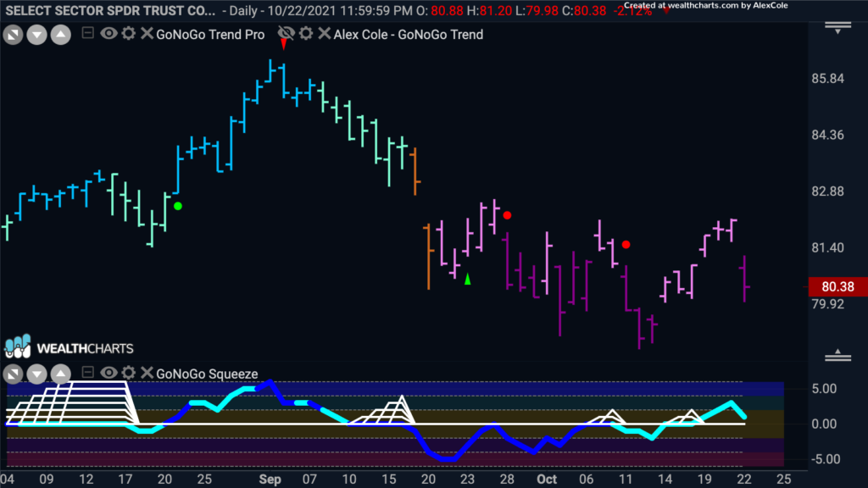
Task: Click the green dot signal marker in the uptrend
Action: click(178, 207)
